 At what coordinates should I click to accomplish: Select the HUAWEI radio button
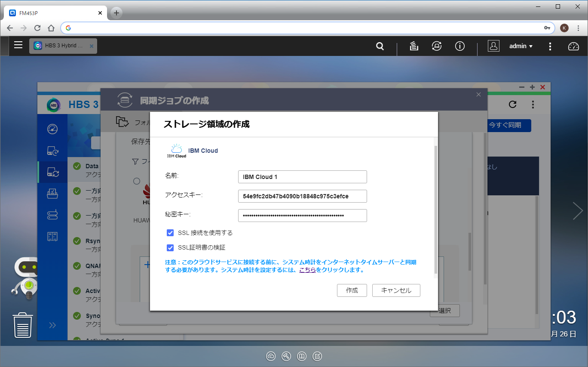137,181
